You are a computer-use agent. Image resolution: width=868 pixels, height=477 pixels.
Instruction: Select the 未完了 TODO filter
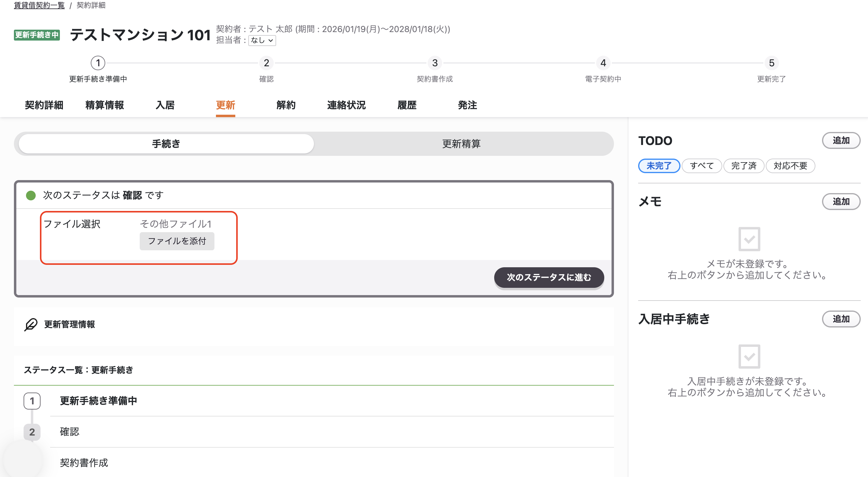(x=659, y=166)
